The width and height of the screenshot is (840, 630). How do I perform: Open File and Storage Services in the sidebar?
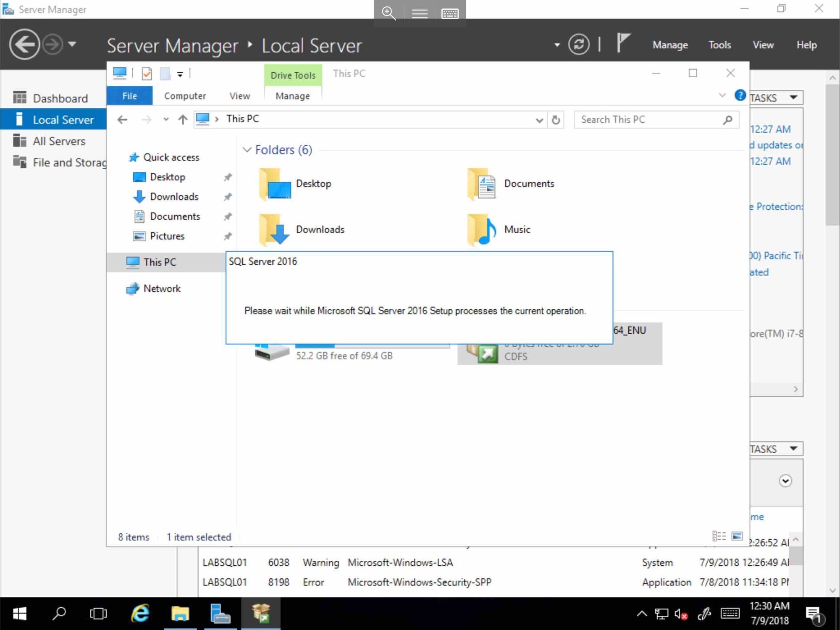(53, 163)
